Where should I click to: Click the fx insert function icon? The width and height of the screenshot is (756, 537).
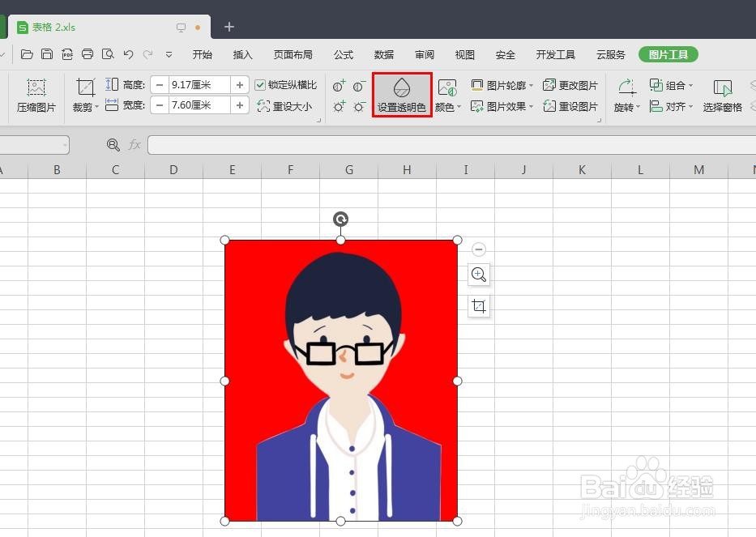[x=135, y=145]
